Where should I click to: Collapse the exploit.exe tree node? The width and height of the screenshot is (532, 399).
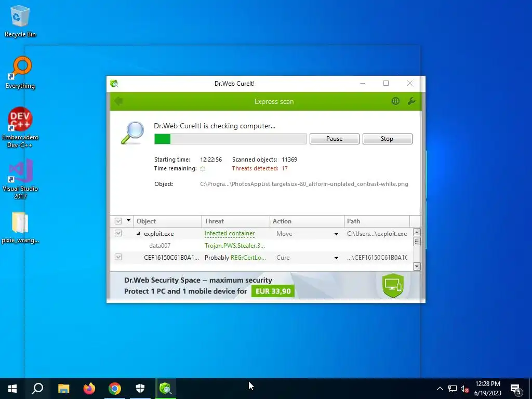pos(138,233)
